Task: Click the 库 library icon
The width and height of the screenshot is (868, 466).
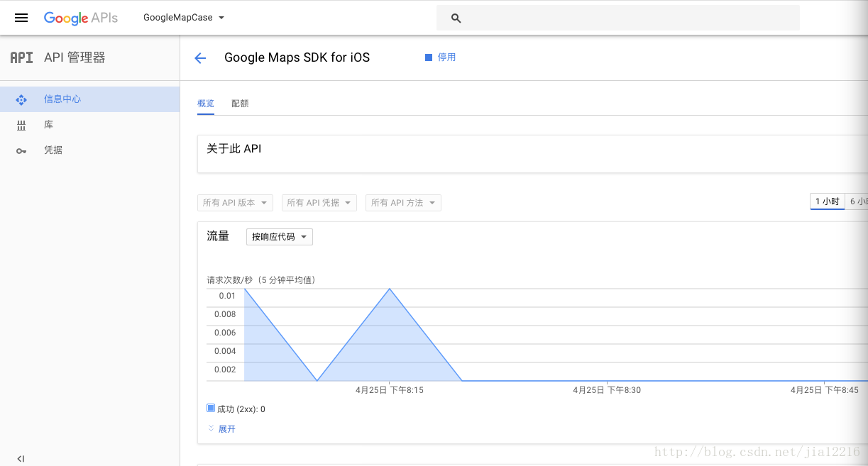Action: [21, 125]
